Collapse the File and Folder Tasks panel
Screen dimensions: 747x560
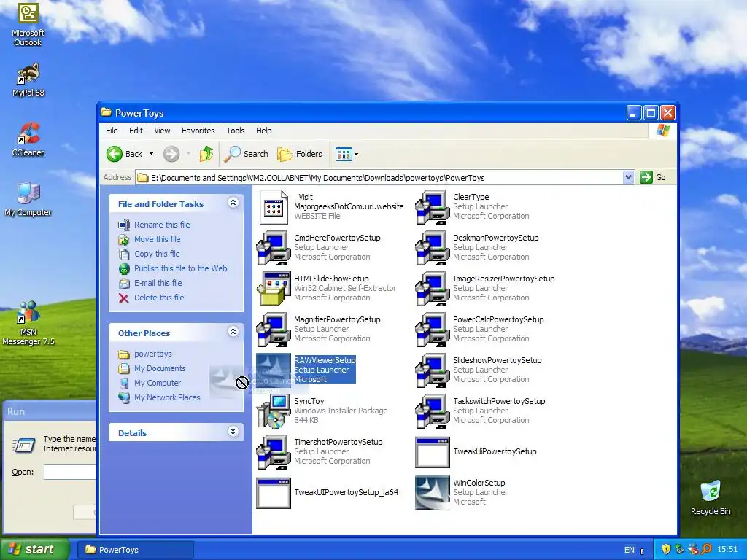(233, 203)
